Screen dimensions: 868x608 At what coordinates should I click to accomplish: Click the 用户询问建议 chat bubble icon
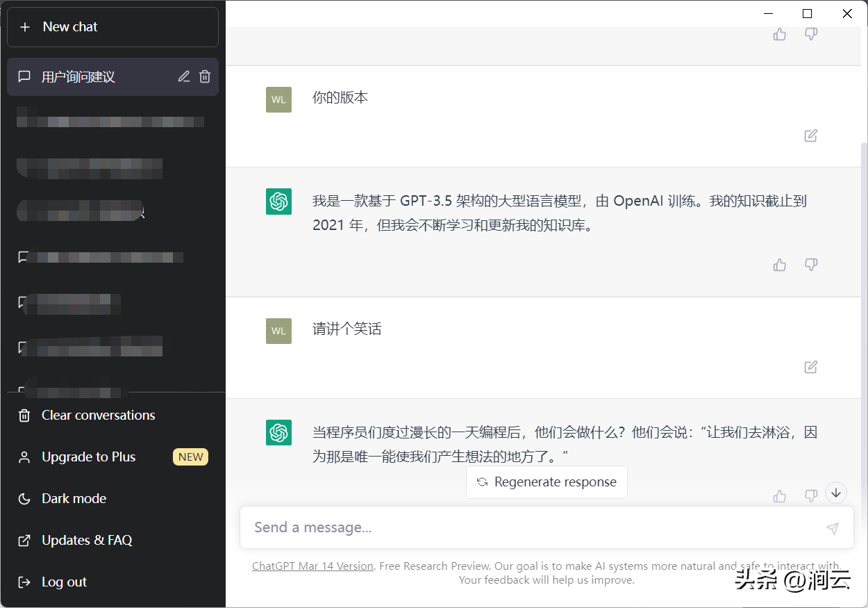(24, 76)
